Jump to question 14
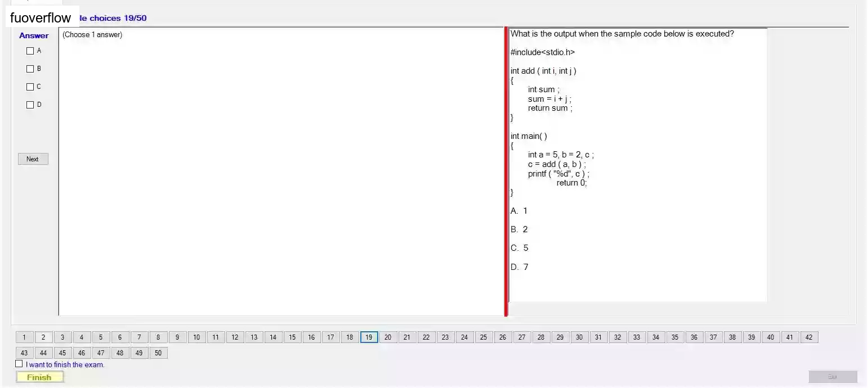The height and width of the screenshot is (388, 868). point(273,337)
